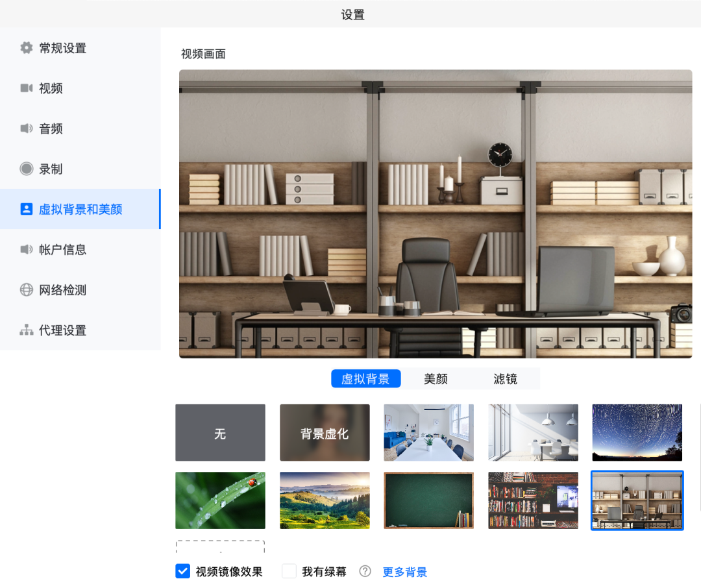Image resolution: width=701 pixels, height=588 pixels.
Task: Click the person icon beside 虚拟背景和美颜
Action: click(x=27, y=209)
